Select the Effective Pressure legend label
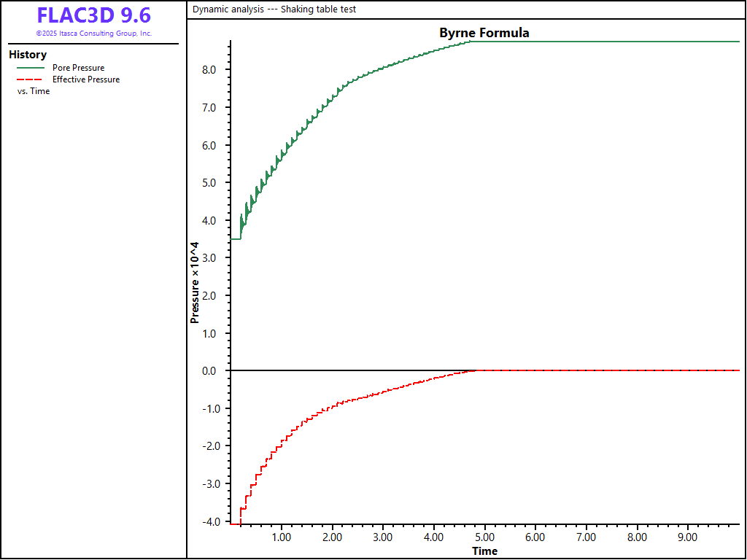 point(85,79)
